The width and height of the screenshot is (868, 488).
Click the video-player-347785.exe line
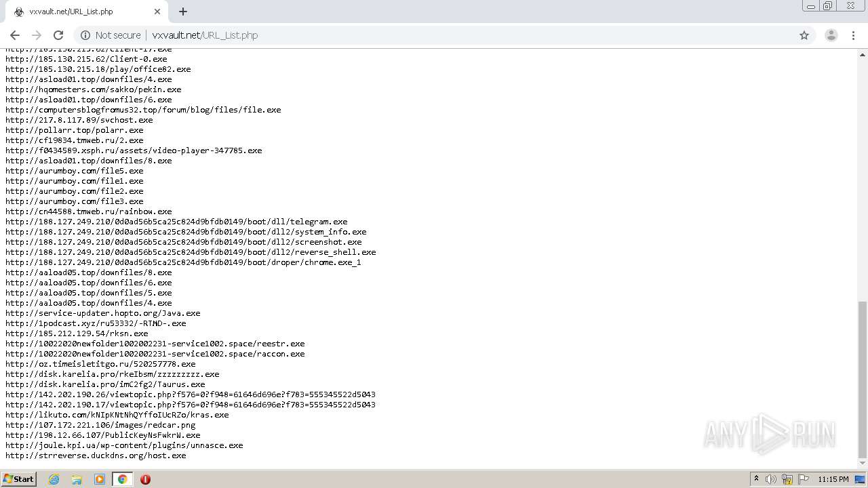tap(134, 150)
